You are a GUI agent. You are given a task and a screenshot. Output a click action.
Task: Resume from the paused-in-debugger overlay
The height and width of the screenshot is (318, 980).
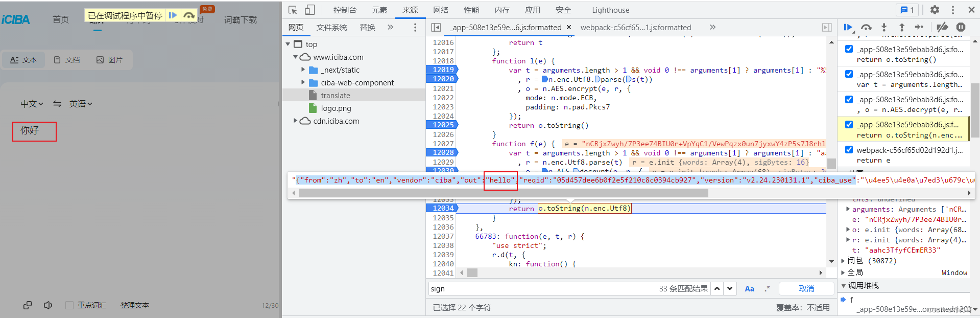pos(173,15)
